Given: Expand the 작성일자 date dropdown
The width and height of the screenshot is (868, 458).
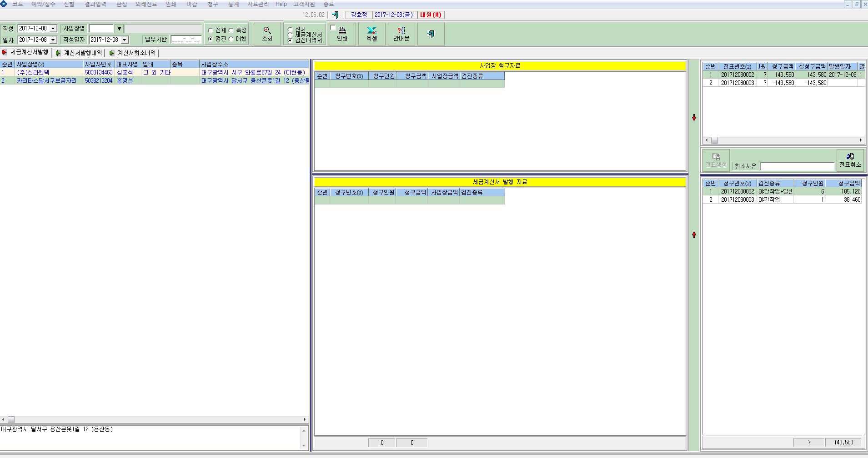Looking at the screenshot, I should (125, 40).
